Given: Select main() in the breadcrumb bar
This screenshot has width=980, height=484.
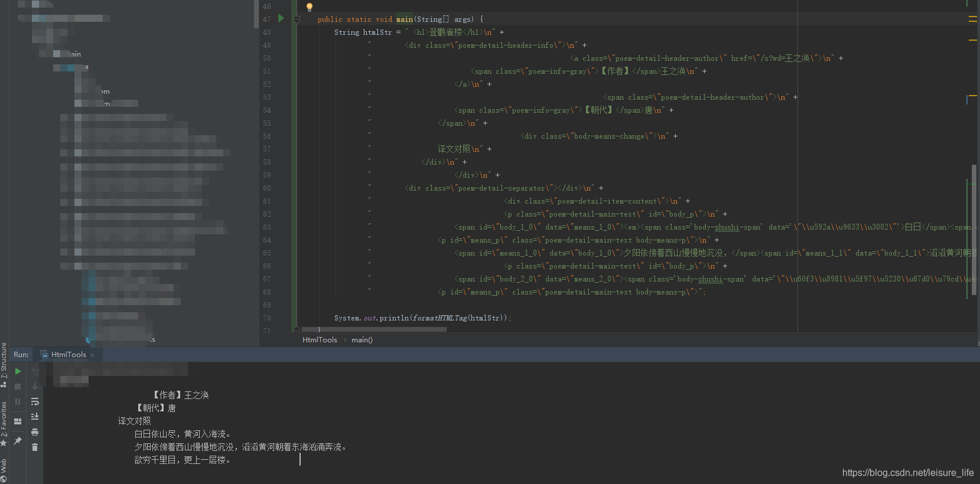Looking at the screenshot, I should [x=362, y=340].
